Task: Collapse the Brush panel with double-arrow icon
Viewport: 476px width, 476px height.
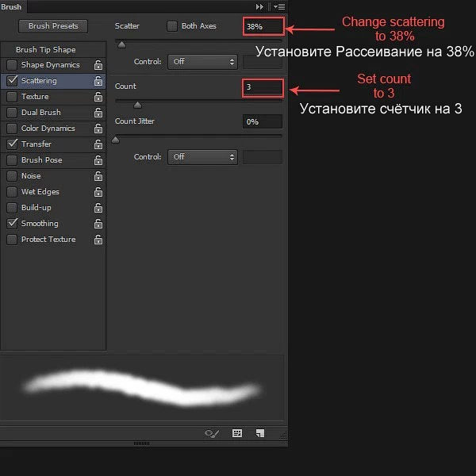Action: (259, 6)
